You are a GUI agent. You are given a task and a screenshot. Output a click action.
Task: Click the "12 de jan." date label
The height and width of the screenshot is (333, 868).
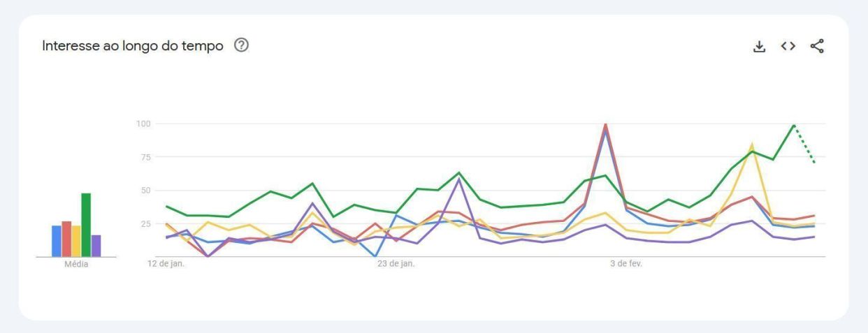(166, 265)
